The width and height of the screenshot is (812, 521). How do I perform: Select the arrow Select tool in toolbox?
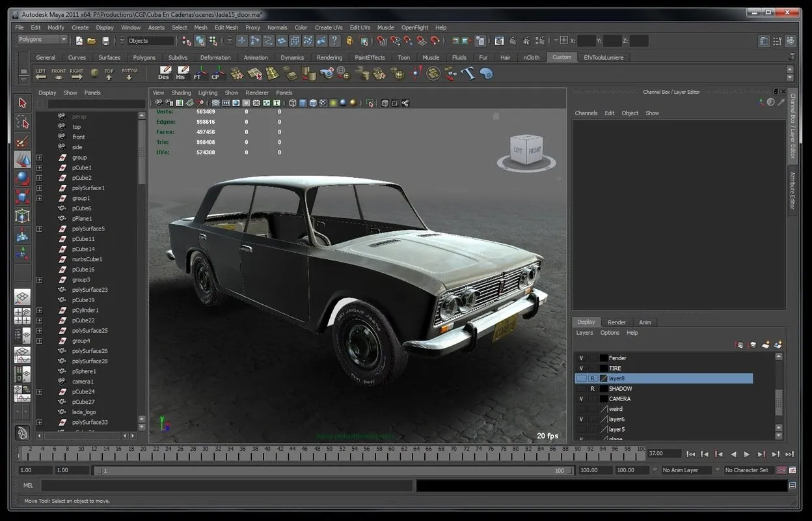click(x=23, y=103)
